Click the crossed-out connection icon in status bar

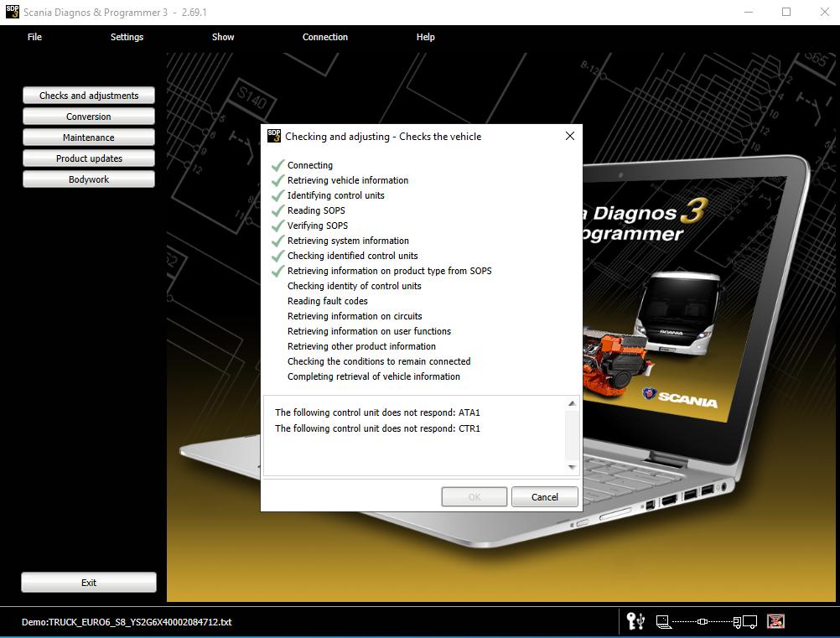click(x=775, y=621)
